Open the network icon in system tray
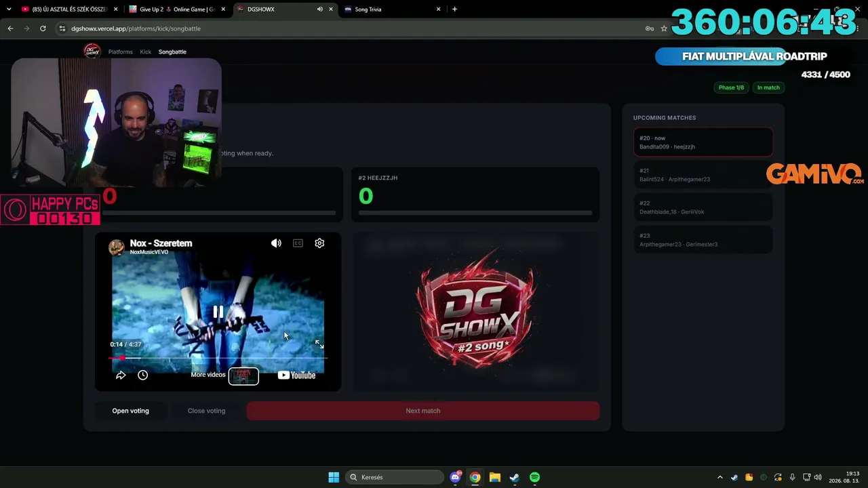This screenshot has width=868, height=488. [806, 477]
